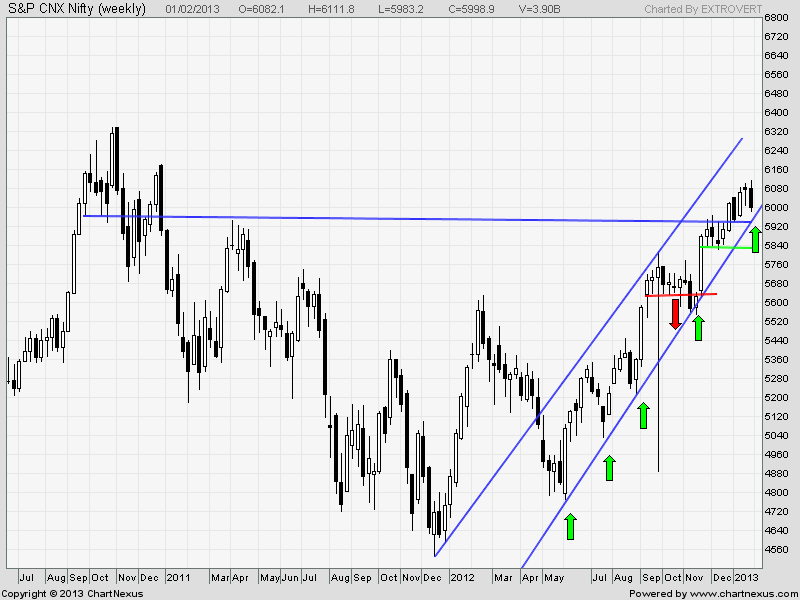Select the 2011 year label on time axis
The height and width of the screenshot is (600, 800).
point(178,577)
